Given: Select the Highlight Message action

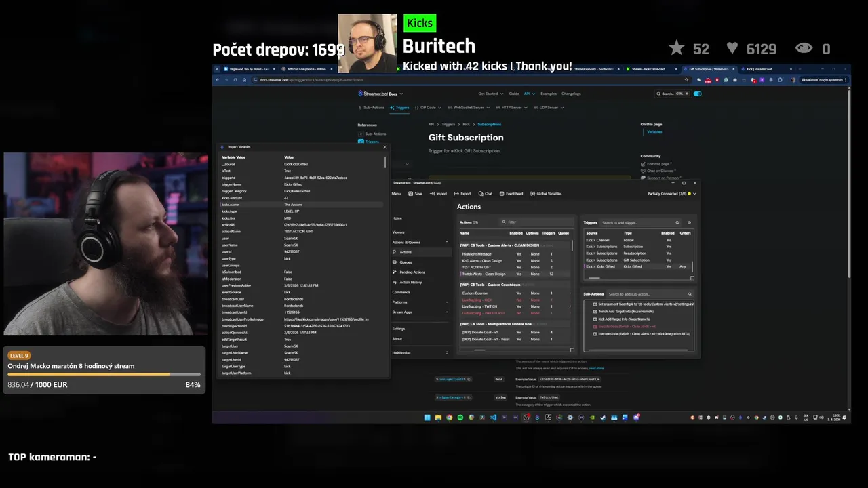Looking at the screenshot, I should coord(515,254).
